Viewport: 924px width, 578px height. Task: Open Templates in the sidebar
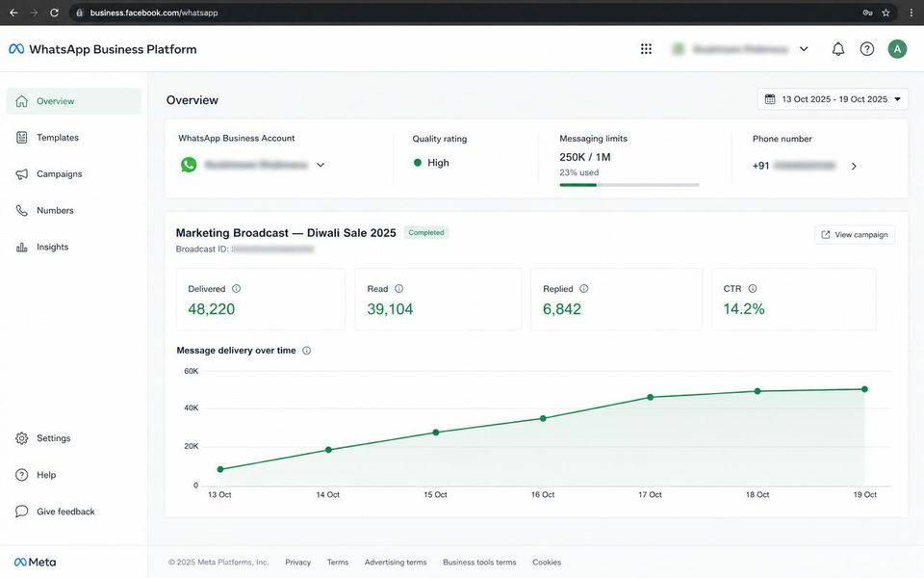click(74, 138)
